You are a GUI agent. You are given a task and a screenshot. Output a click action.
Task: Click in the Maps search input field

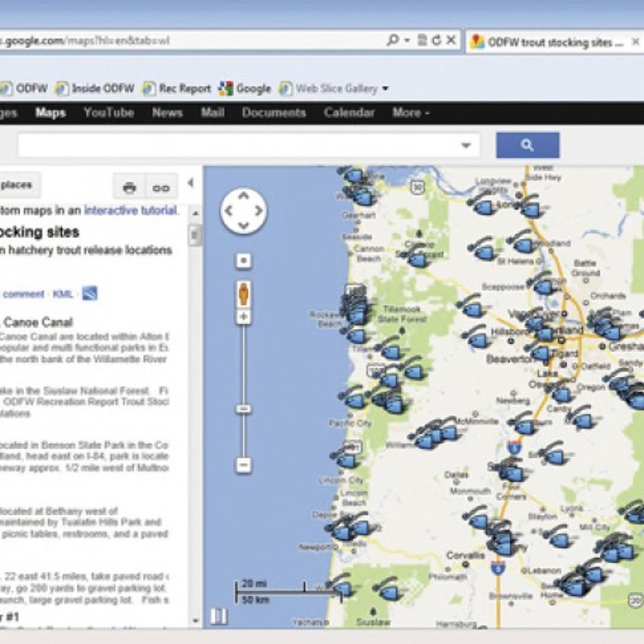236,145
